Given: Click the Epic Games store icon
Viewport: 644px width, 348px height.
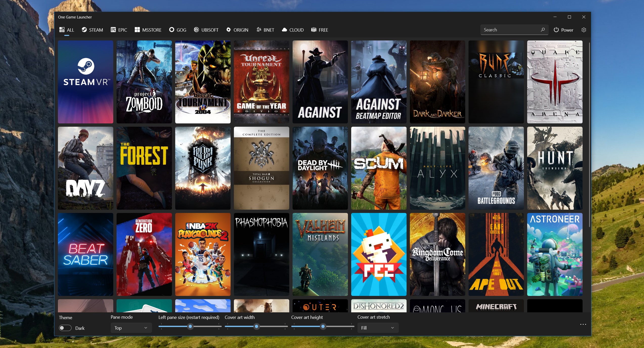Looking at the screenshot, I should point(113,30).
